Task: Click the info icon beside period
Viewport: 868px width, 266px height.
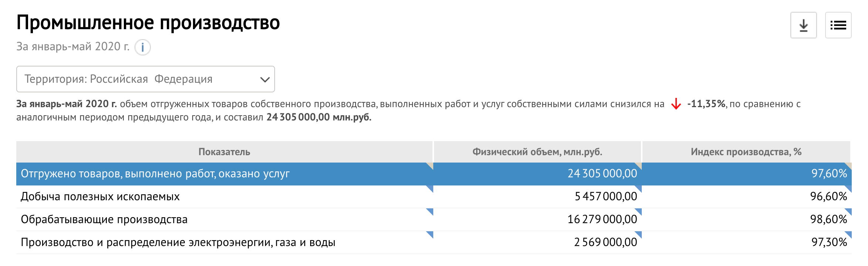Action: tap(142, 47)
